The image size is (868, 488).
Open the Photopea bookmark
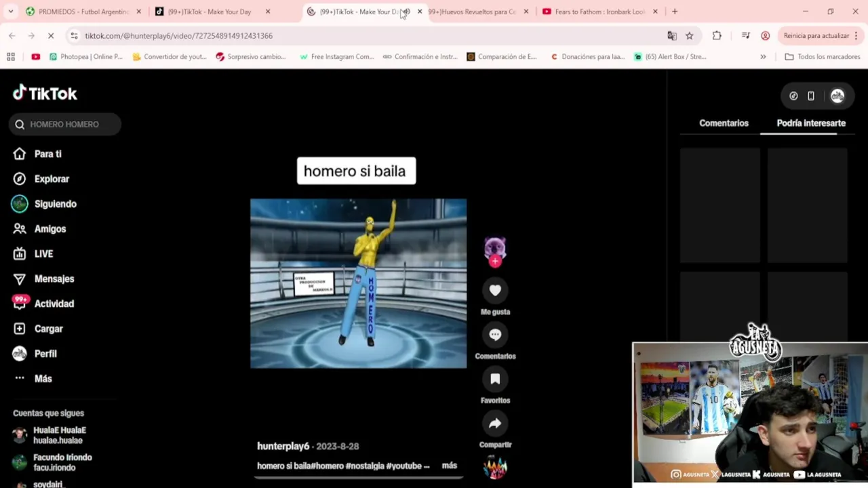pos(85,57)
